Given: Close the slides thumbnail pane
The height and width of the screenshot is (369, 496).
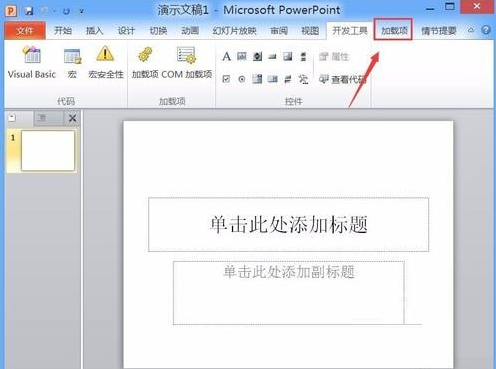Looking at the screenshot, I should (72, 118).
